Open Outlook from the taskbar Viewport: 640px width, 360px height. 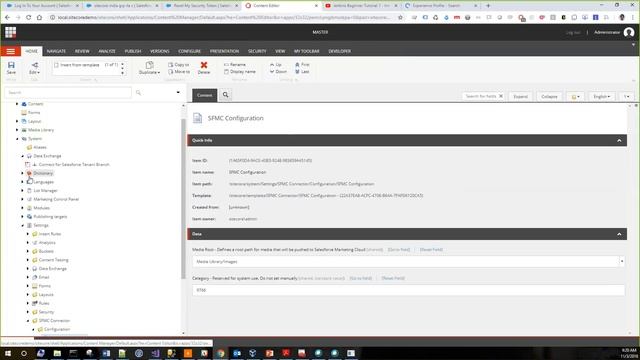237,353
